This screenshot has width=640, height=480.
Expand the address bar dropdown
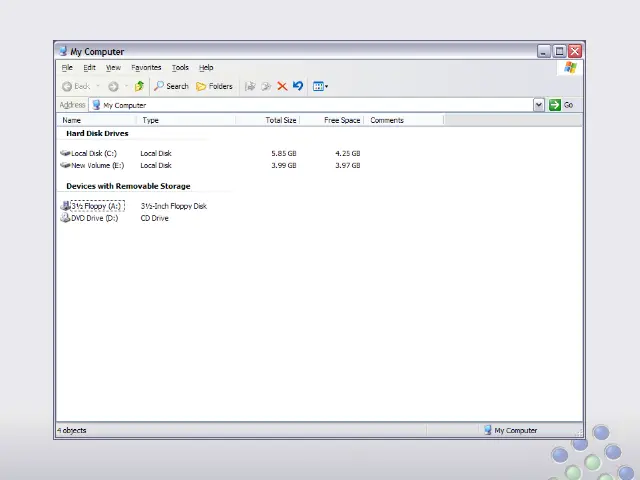point(539,105)
